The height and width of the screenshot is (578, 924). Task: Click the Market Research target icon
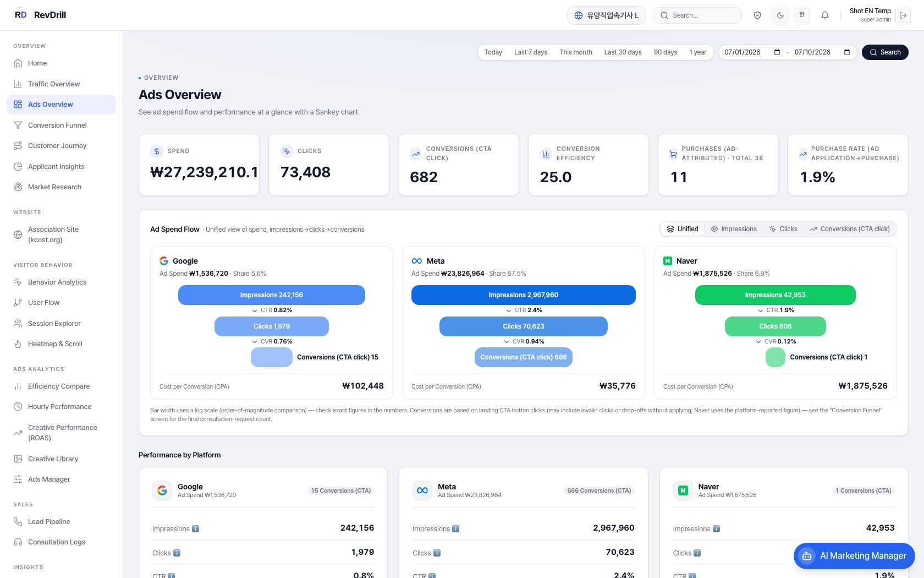coord(18,187)
